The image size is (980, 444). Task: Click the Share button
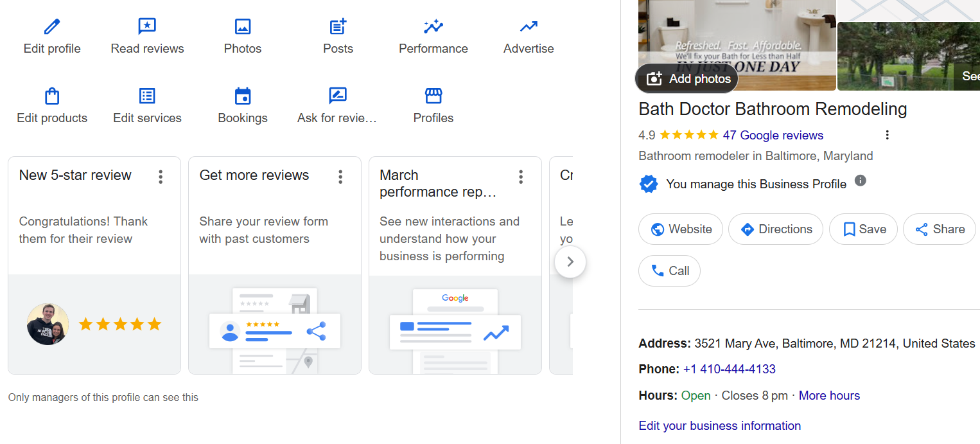click(940, 229)
